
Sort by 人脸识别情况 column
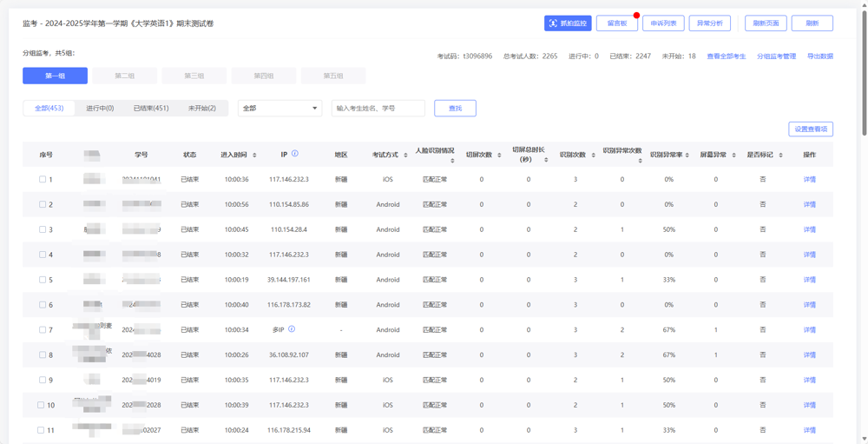[452, 161]
